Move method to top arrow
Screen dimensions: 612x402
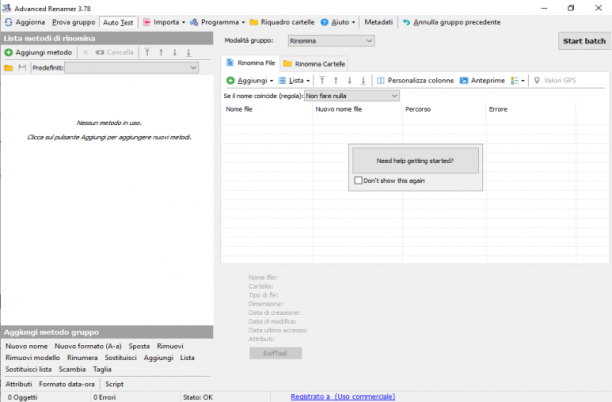[x=147, y=52]
